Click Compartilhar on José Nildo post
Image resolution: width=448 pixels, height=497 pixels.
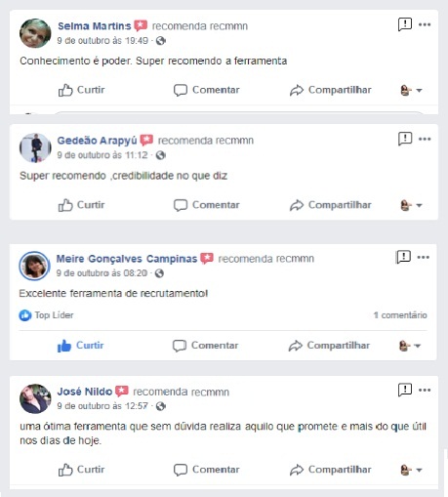tap(331, 470)
